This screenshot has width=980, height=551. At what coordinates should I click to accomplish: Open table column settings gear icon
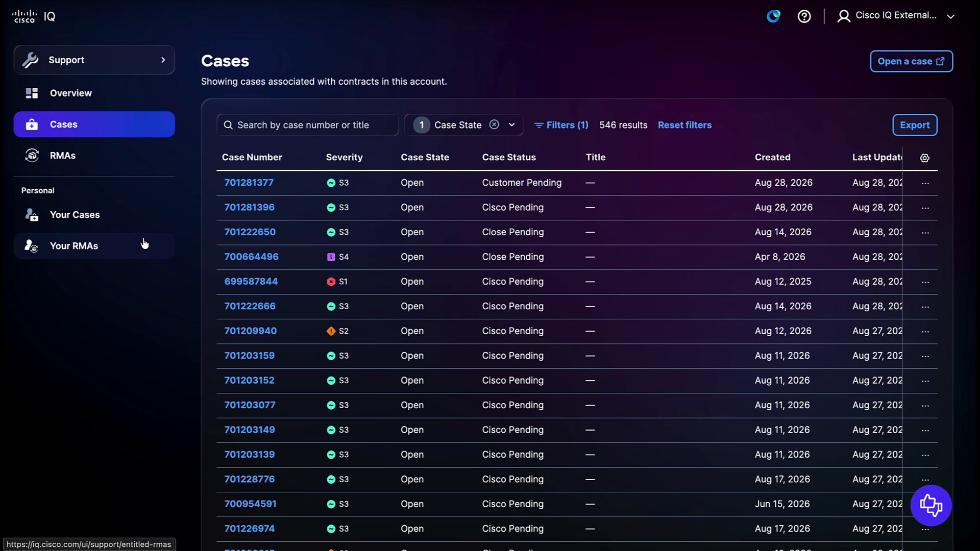(x=924, y=158)
